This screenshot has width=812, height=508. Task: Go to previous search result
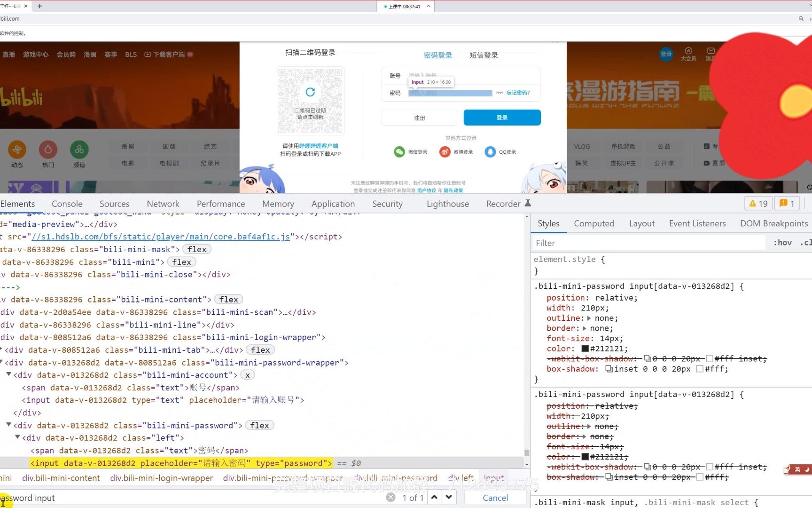coord(434,497)
